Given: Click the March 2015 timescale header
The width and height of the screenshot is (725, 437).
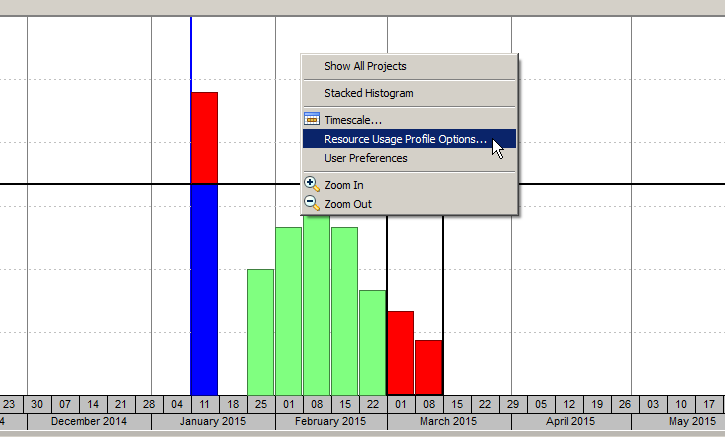Looking at the screenshot, I should (449, 422).
